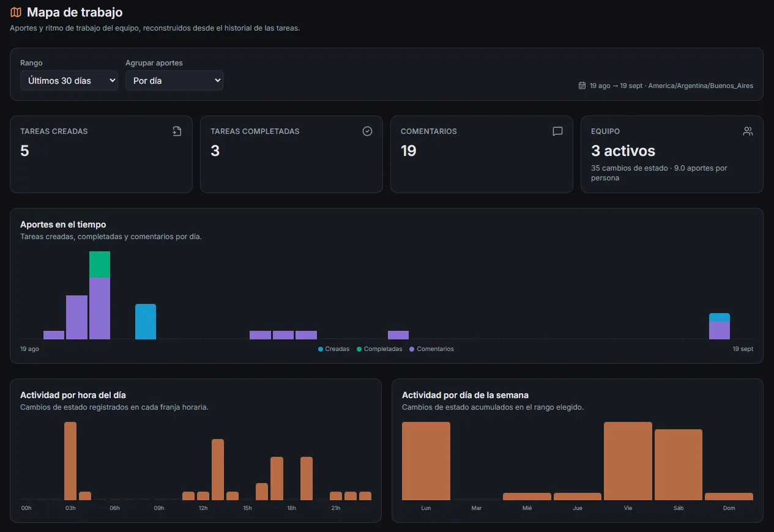Click the Mapa de trabajo heading
The image size is (774, 532).
(75, 12)
